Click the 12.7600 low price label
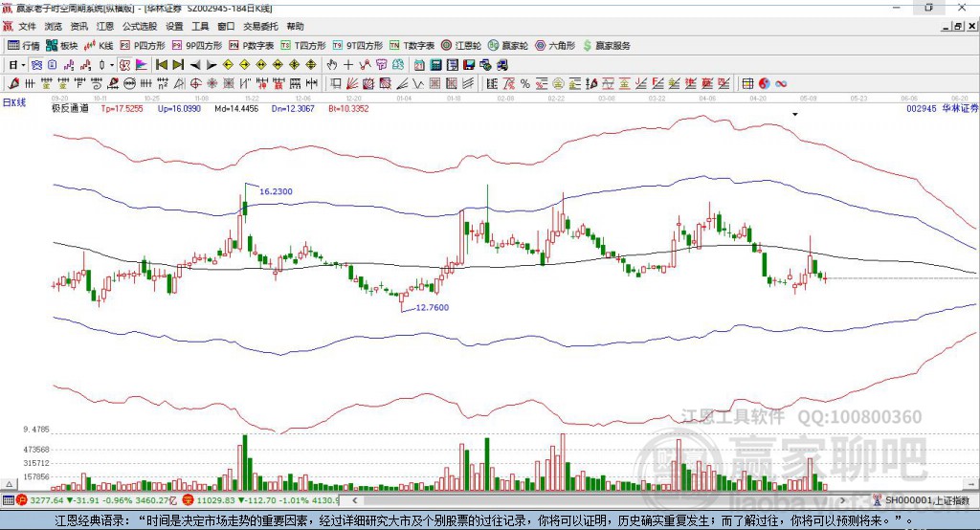 click(x=432, y=307)
